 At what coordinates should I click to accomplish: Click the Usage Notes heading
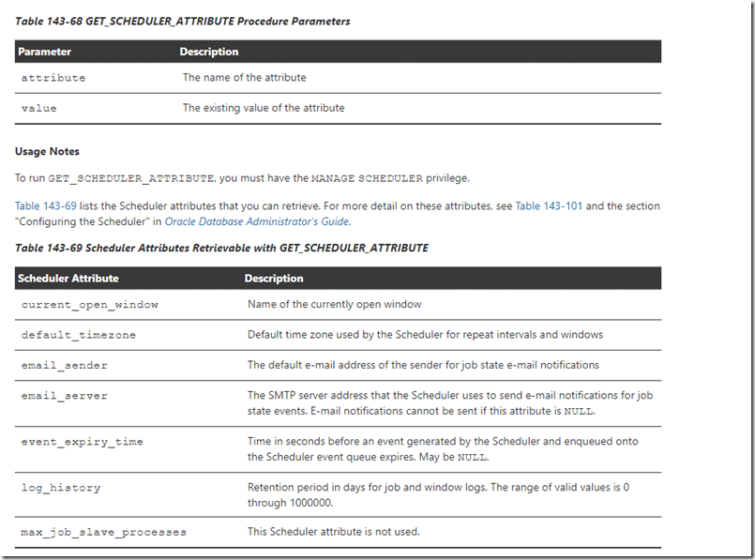click(47, 151)
